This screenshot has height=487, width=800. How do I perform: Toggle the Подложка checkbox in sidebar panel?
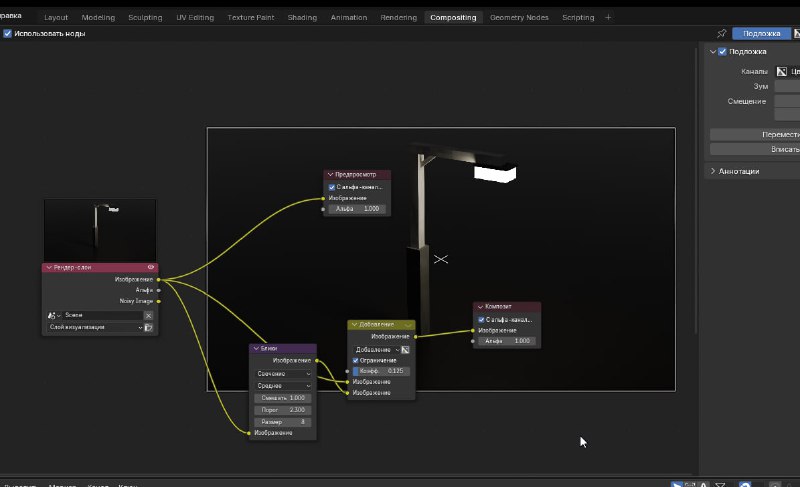tap(722, 52)
